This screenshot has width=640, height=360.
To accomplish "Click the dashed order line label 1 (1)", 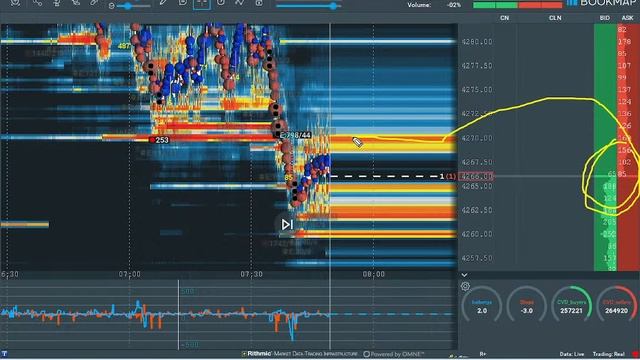I will pos(448,176).
